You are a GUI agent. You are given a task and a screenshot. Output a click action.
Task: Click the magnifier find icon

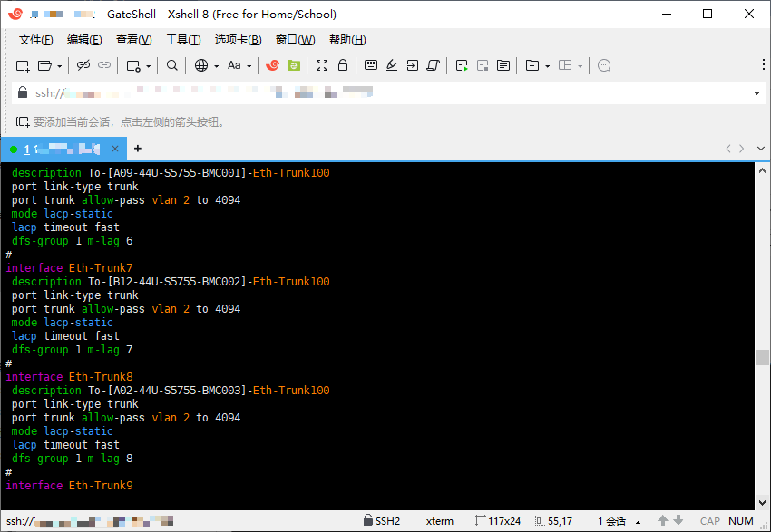pos(171,65)
